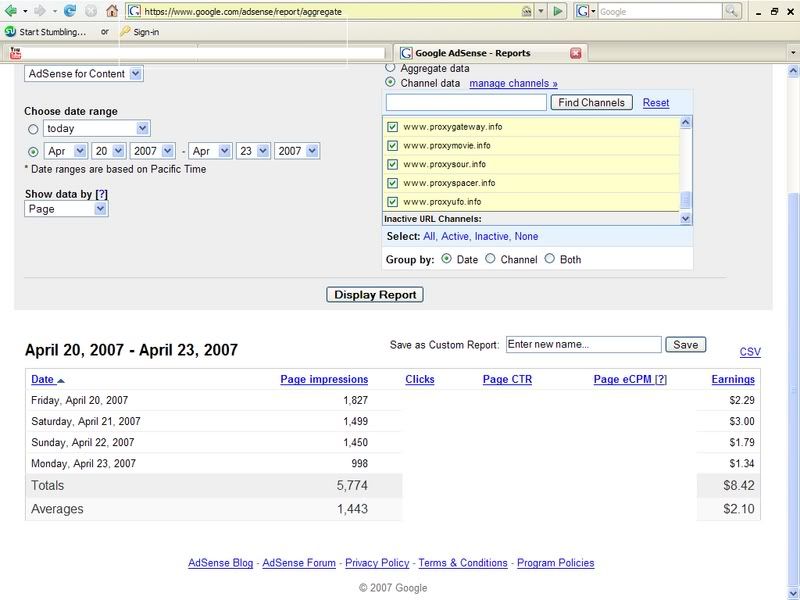This screenshot has width=800, height=600.
Task: Open the AdSense Blog footer link
Action: pyautogui.click(x=220, y=563)
